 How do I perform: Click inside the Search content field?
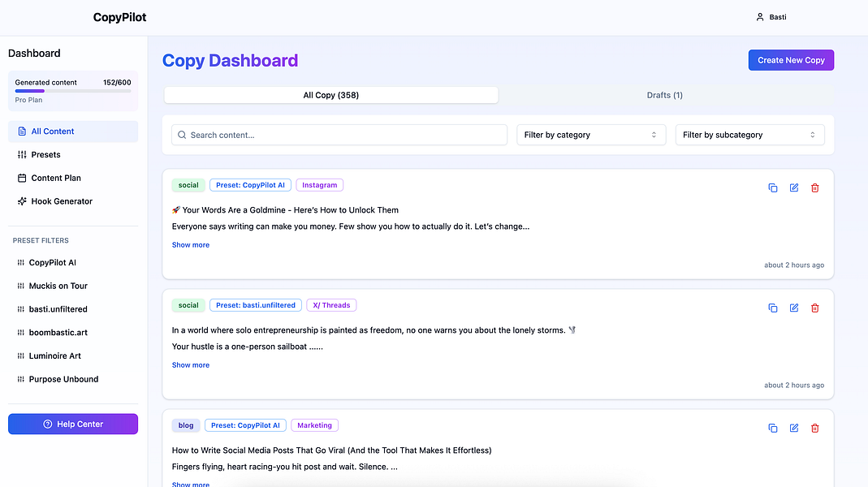tap(341, 134)
